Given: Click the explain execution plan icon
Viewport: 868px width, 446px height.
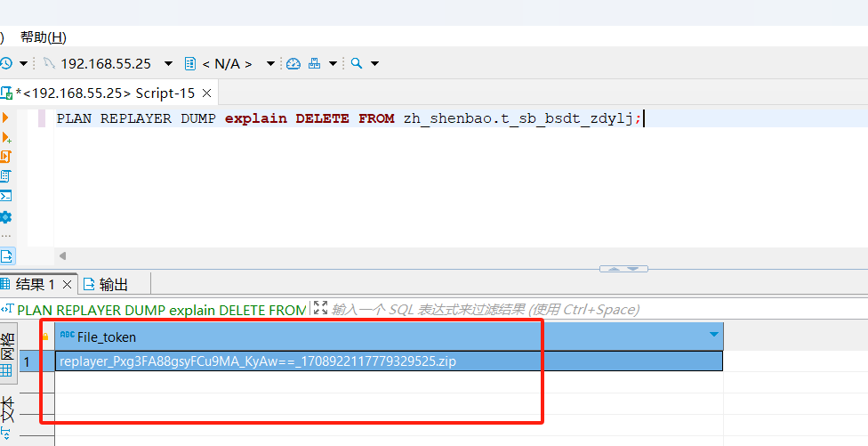Looking at the screenshot, I should coord(5,176).
